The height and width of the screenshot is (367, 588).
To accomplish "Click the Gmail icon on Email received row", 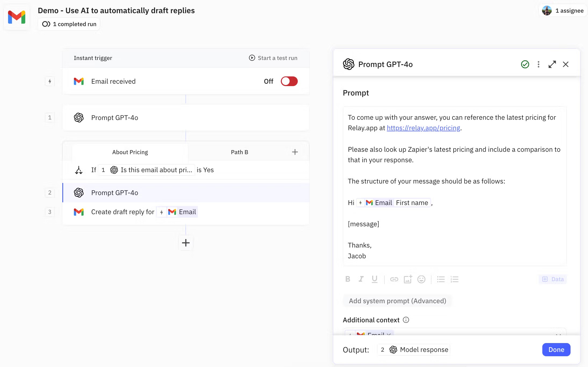I will pos(79,81).
